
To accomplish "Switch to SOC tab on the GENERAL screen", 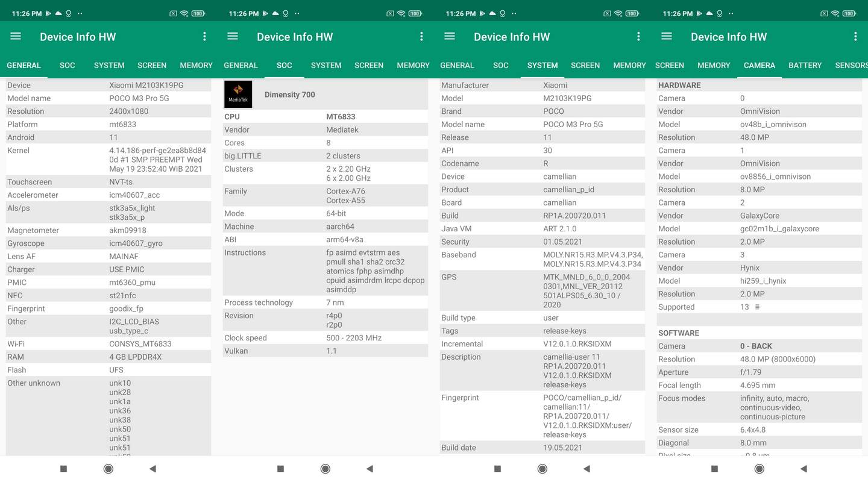I will pyautogui.click(x=68, y=65).
